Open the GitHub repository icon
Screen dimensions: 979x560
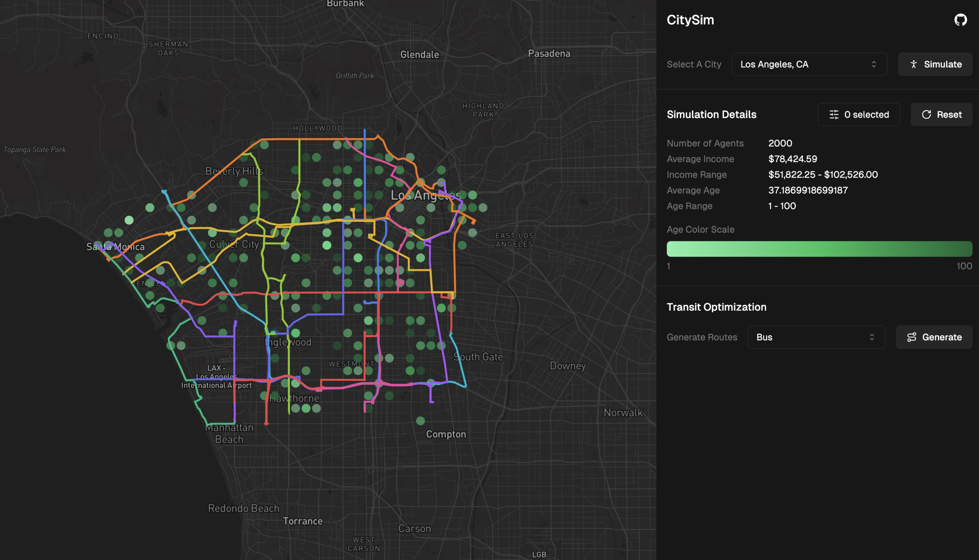(960, 20)
